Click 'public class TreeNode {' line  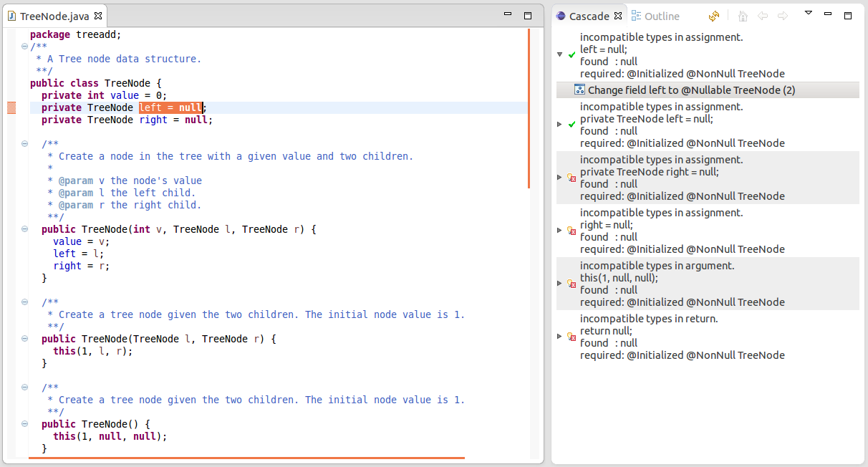[x=96, y=83]
